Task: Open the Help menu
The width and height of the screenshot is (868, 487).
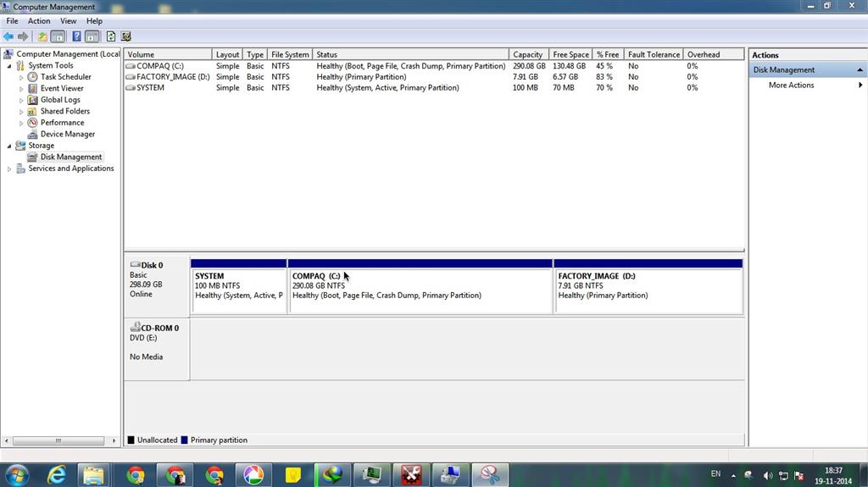Action: [x=94, y=21]
